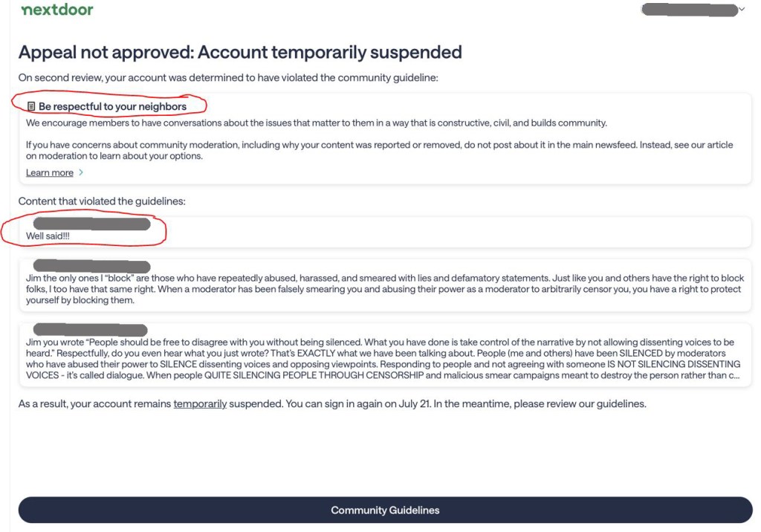The image size is (761, 532).
Task: Open the account menu chevron
Action: click(742, 10)
